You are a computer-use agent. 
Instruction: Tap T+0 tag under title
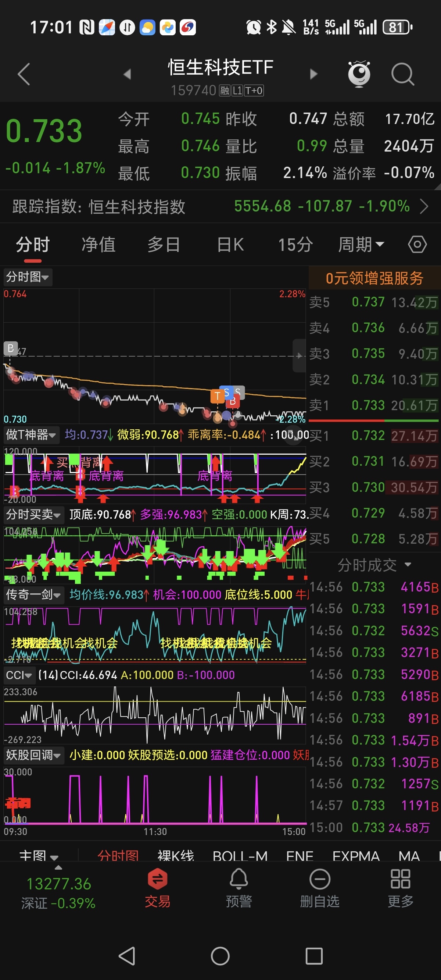[x=254, y=90]
